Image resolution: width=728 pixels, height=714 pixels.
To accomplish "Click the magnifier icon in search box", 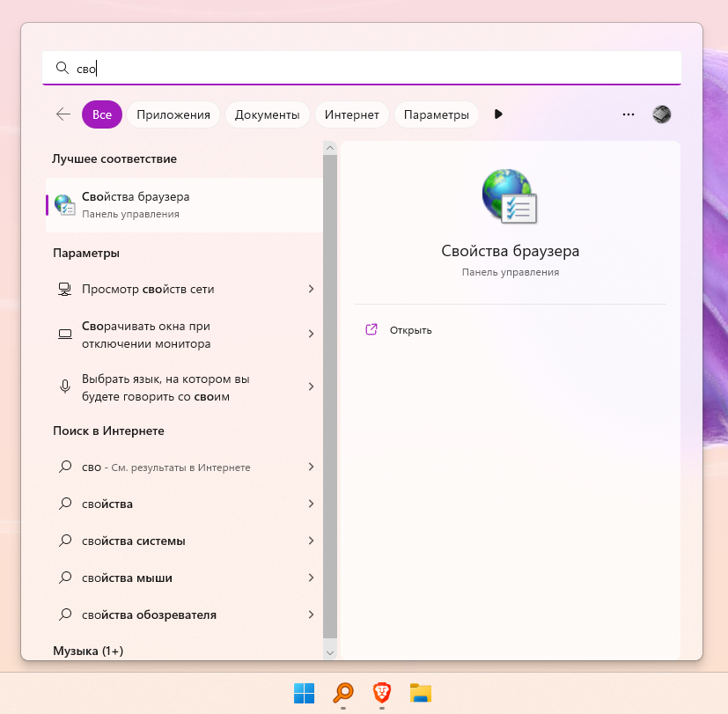I will click(x=62, y=68).
